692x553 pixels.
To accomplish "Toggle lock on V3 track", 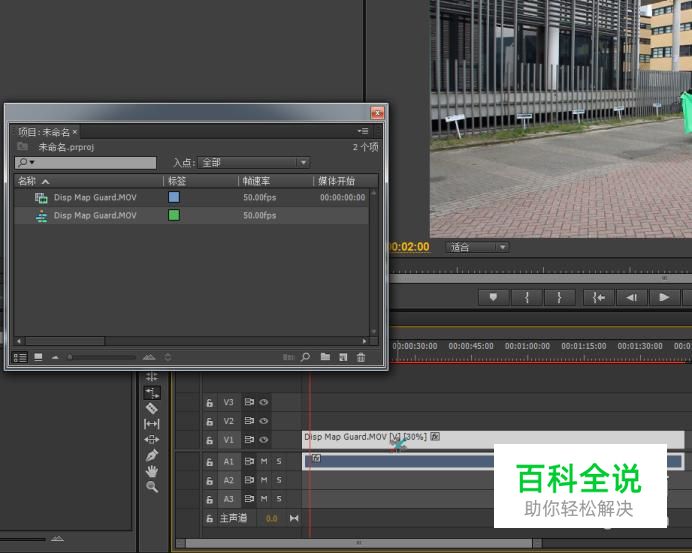I will pyautogui.click(x=210, y=403).
